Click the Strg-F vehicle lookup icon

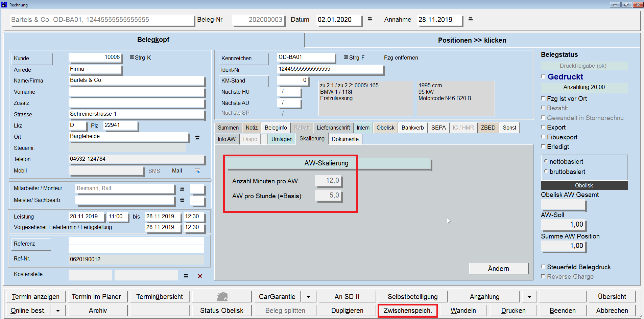tap(346, 57)
